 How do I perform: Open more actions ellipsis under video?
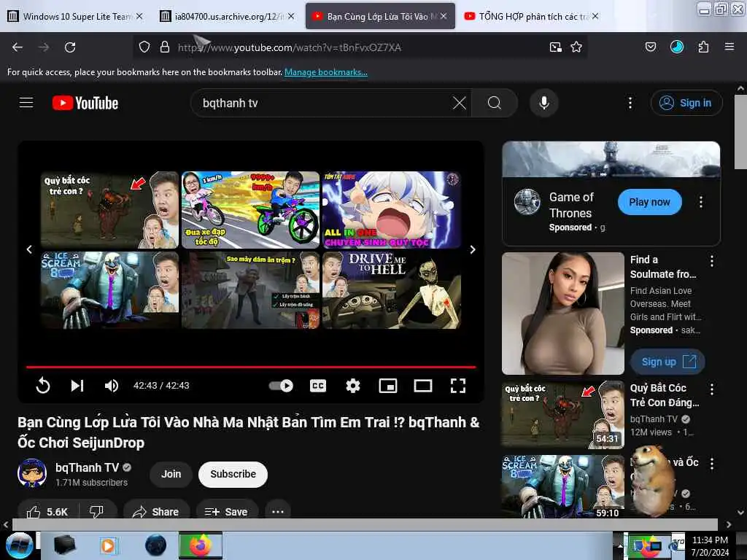coord(278,511)
